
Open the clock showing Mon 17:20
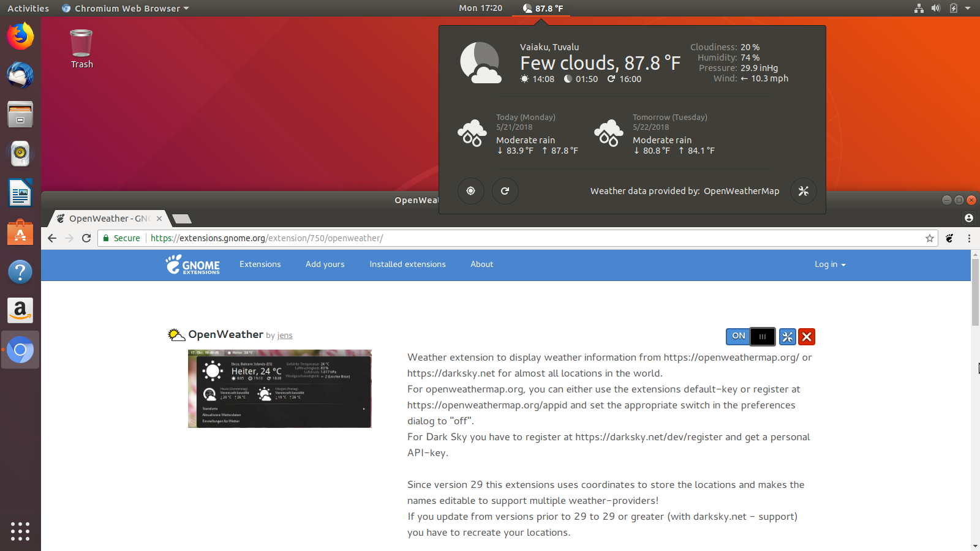(x=480, y=8)
